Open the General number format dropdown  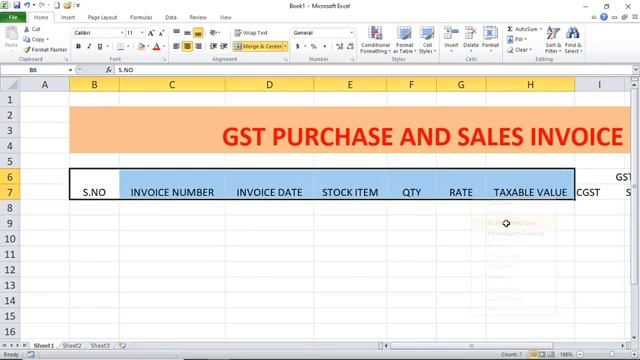pos(351,33)
